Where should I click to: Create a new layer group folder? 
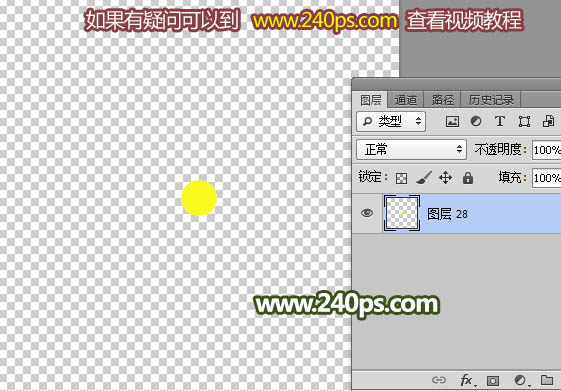click(547, 380)
